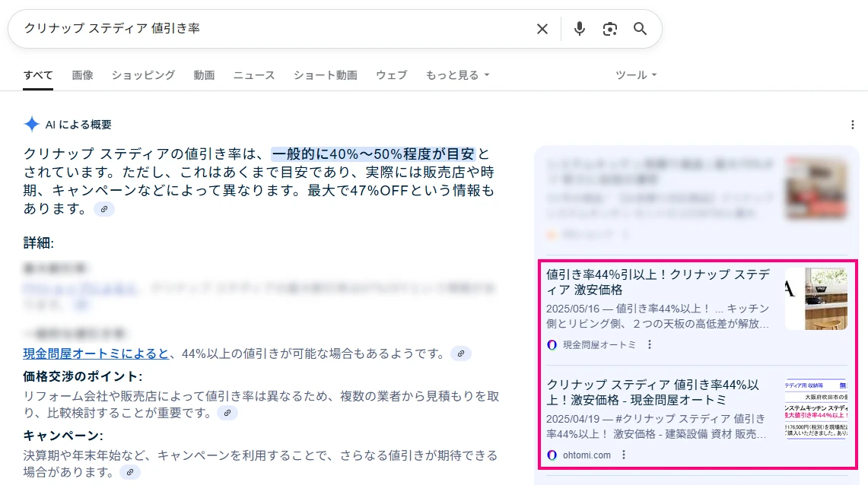Image resolution: width=868 pixels, height=485 pixels.
Task: Click the 価格交渉のポイント: heading
Action: pos(82,376)
